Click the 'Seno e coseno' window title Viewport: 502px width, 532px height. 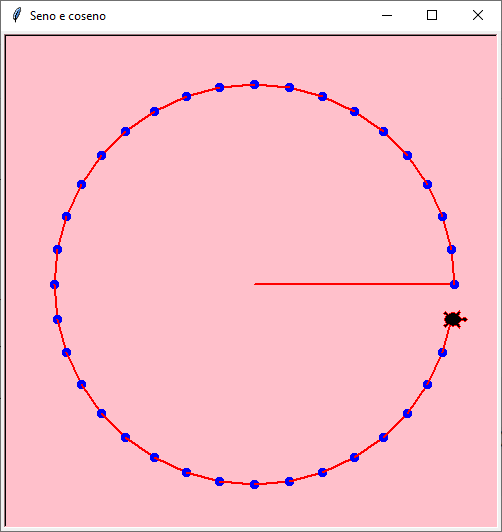pos(68,16)
